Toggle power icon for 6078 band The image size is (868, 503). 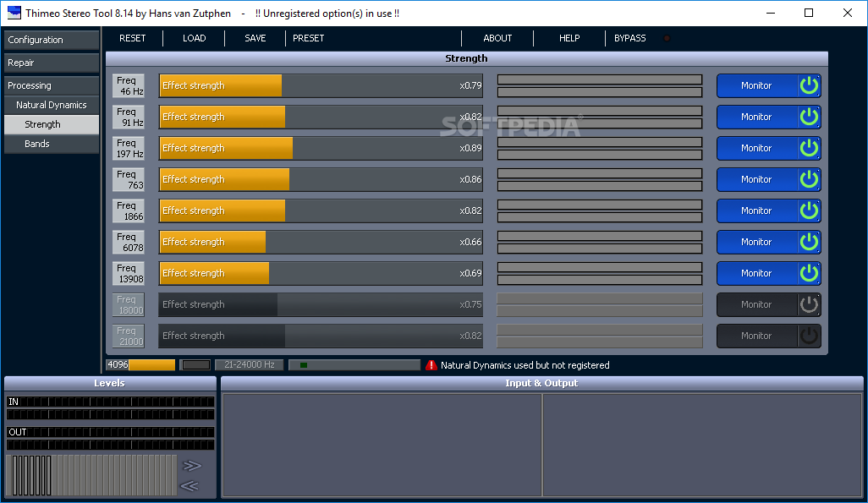click(x=810, y=242)
